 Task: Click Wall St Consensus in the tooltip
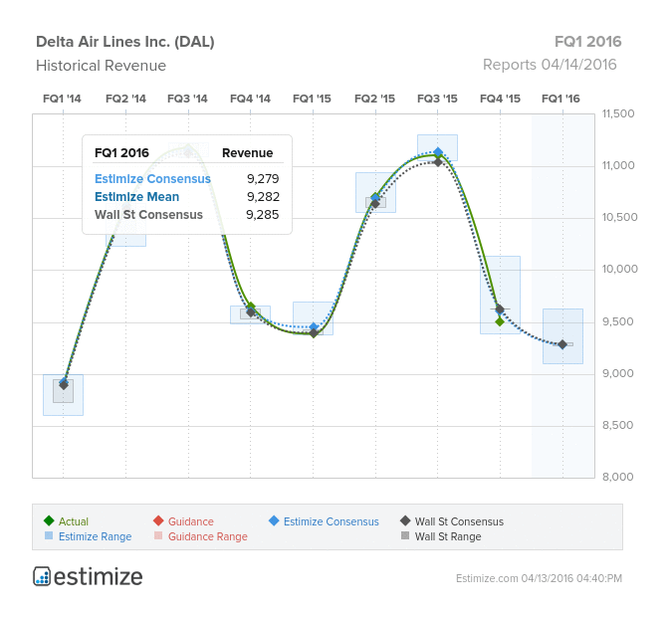(148, 215)
